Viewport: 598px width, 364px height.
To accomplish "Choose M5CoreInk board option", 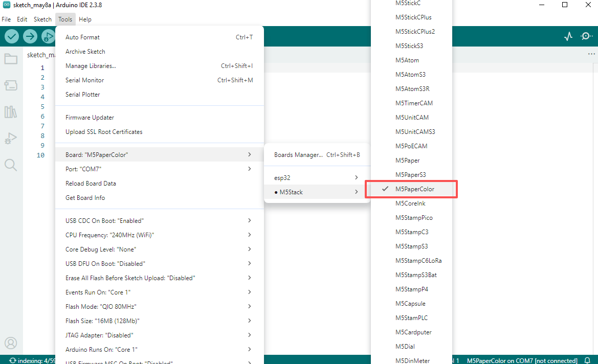I will point(411,203).
